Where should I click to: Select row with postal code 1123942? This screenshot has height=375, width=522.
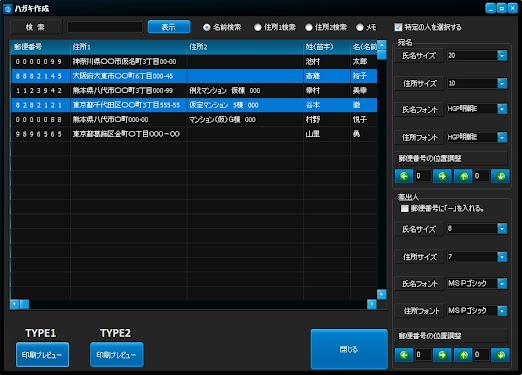tap(194, 90)
